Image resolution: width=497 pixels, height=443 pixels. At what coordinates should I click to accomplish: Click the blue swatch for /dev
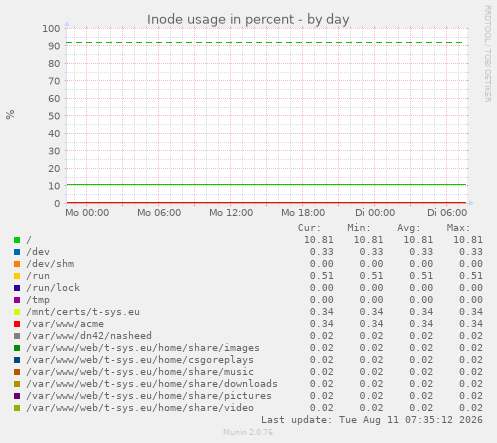[x=17, y=252]
